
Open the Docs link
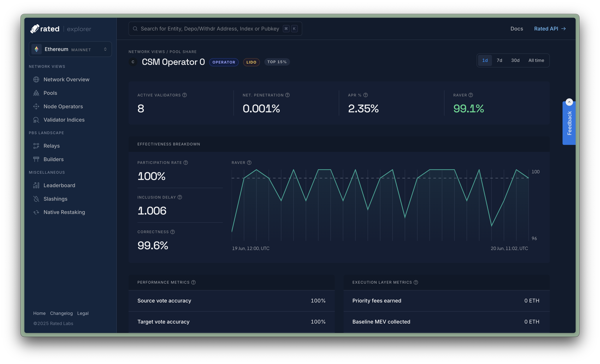pyautogui.click(x=517, y=29)
